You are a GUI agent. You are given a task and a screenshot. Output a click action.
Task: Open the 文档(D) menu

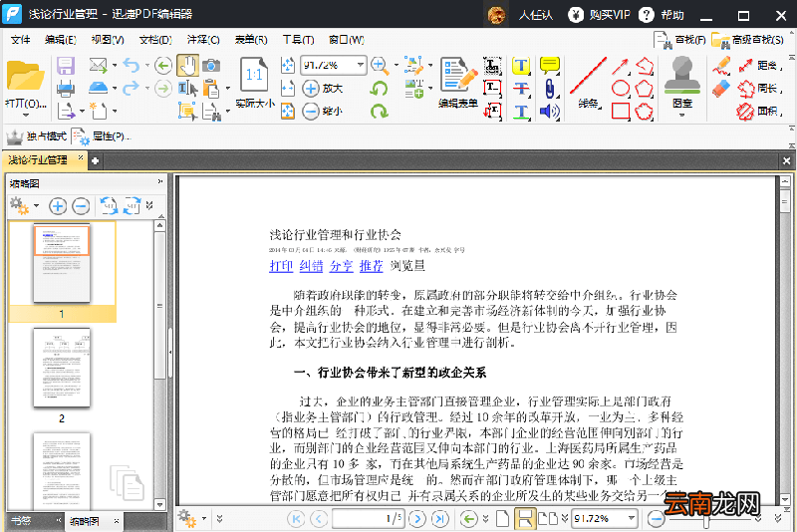pyautogui.click(x=155, y=40)
